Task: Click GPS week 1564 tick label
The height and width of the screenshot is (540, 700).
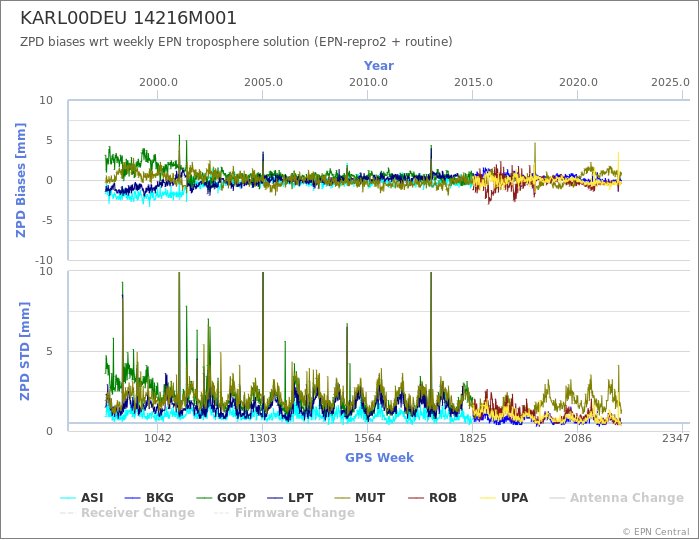Action: click(x=368, y=438)
